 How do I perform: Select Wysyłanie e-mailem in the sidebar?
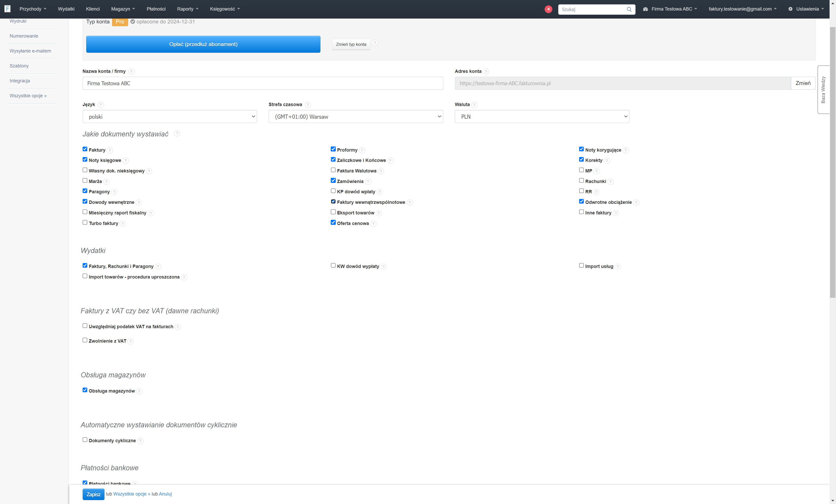[30, 51]
